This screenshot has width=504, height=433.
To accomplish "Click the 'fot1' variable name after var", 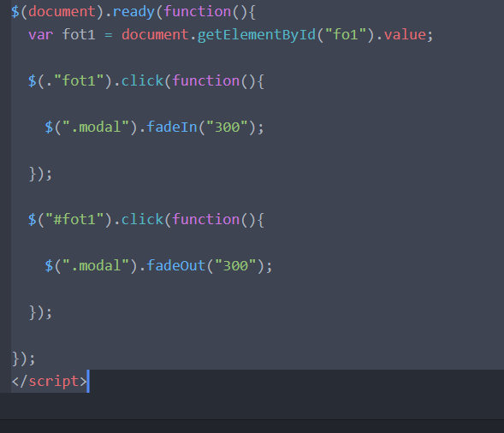I will [79, 35].
